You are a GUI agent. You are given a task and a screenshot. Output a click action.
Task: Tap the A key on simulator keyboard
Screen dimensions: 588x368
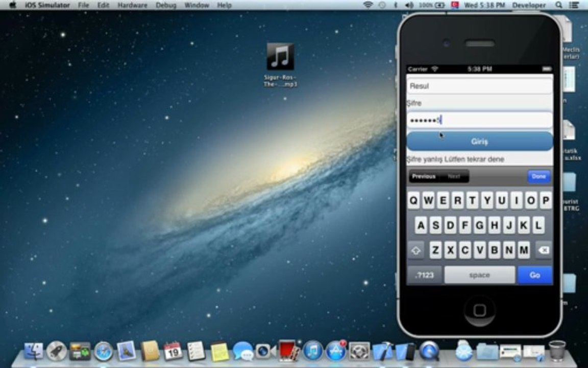[421, 225]
